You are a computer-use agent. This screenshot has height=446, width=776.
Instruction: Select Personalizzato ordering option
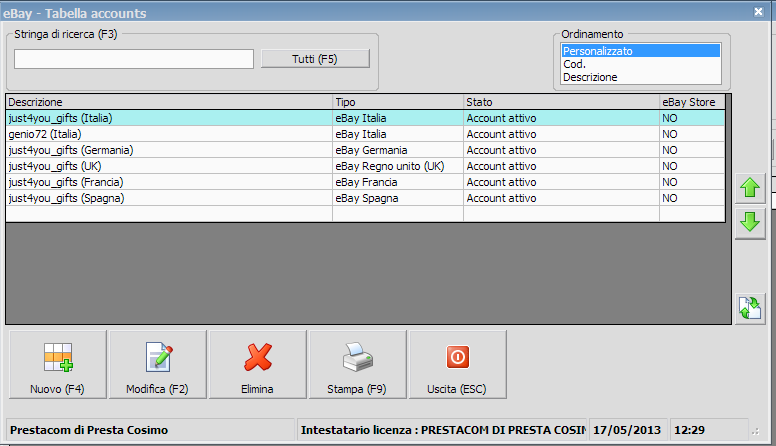point(640,51)
